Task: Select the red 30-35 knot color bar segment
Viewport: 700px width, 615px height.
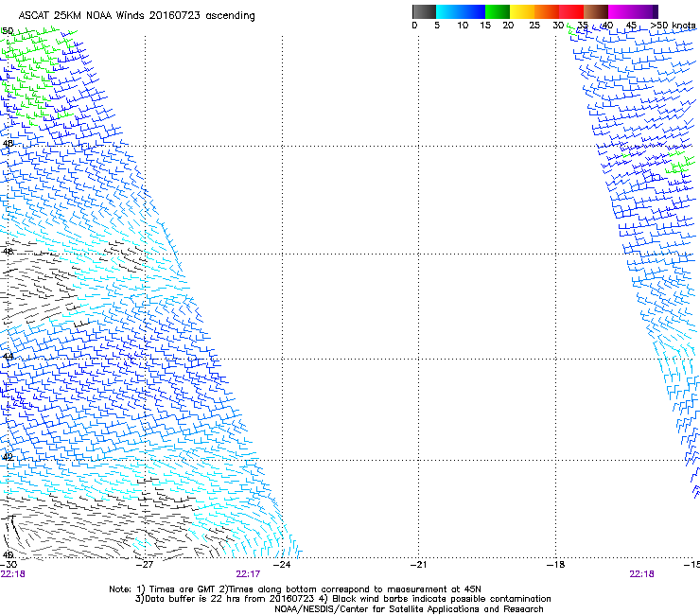Action: pos(571,11)
